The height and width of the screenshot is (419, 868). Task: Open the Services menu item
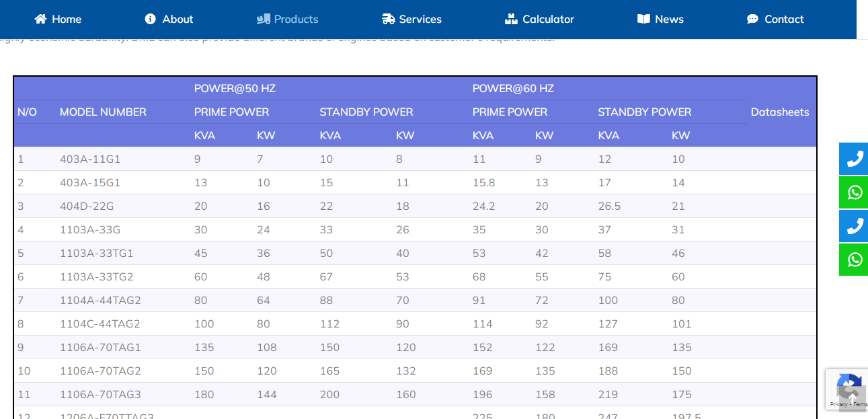point(411,19)
